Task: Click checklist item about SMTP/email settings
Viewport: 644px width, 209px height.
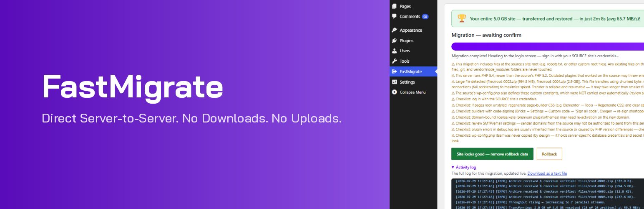Action: 548,123
